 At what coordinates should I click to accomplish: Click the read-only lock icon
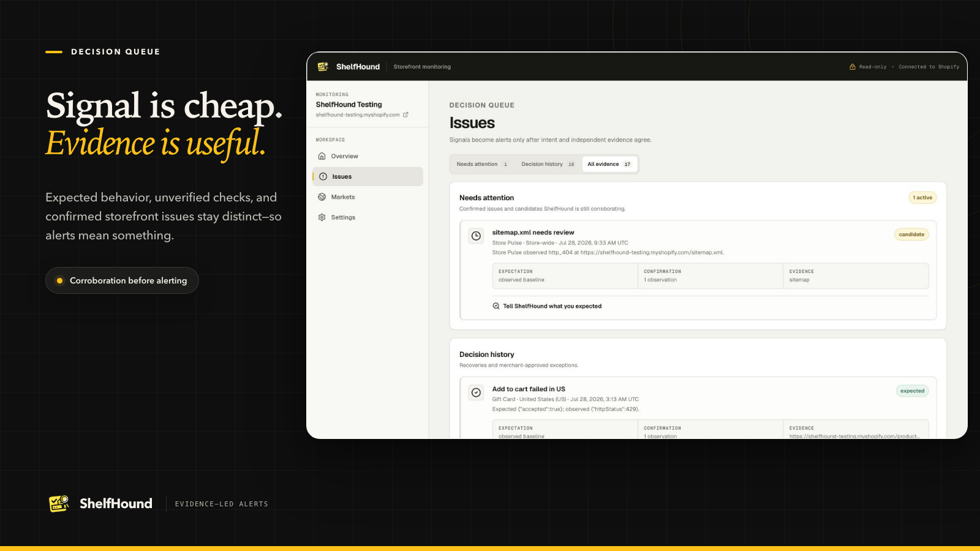coord(852,67)
